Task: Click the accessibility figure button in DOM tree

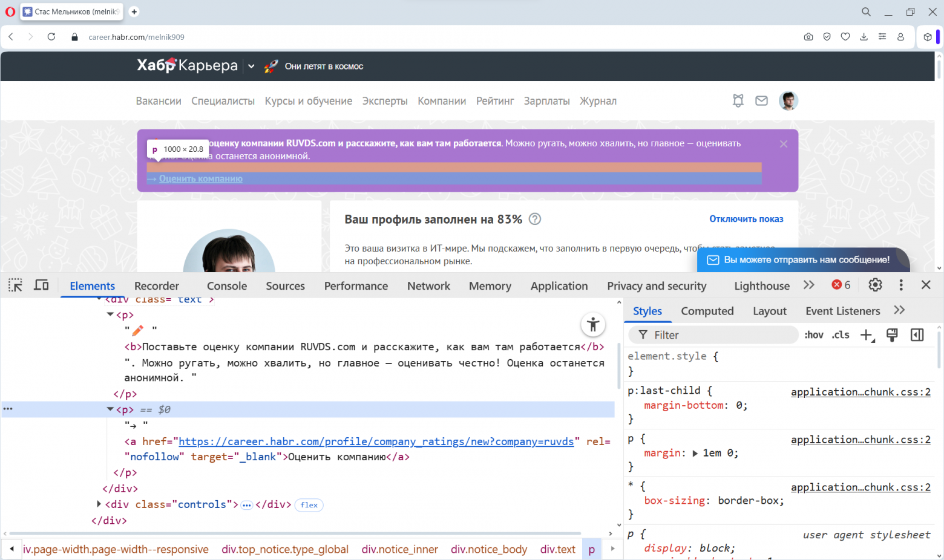Action: tap(593, 325)
